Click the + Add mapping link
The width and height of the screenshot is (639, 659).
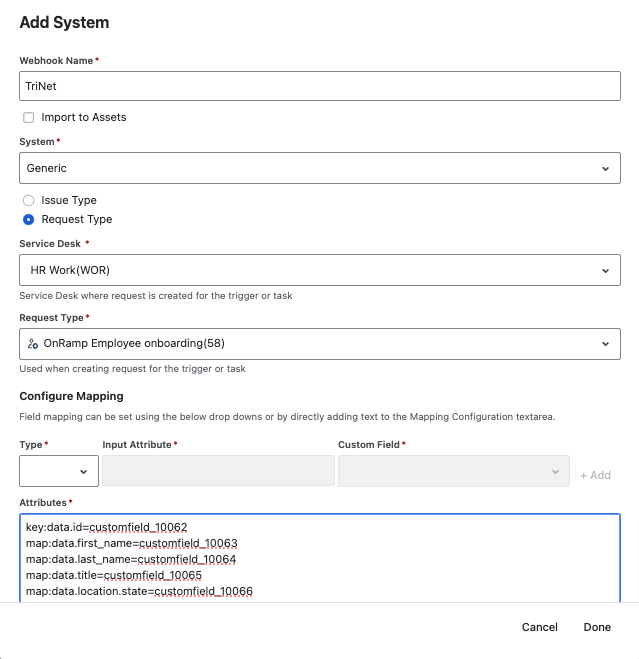tap(595, 475)
